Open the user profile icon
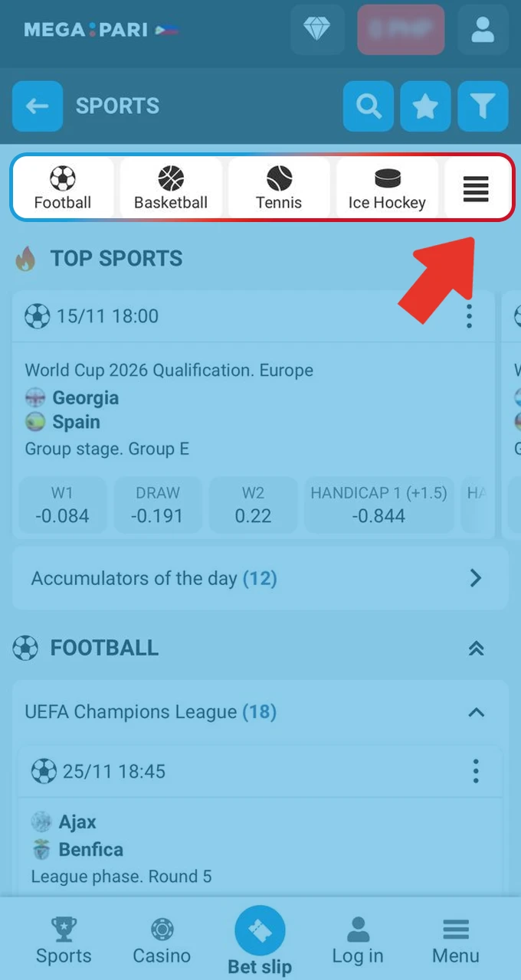This screenshot has height=980, width=521. pyautogui.click(x=482, y=30)
